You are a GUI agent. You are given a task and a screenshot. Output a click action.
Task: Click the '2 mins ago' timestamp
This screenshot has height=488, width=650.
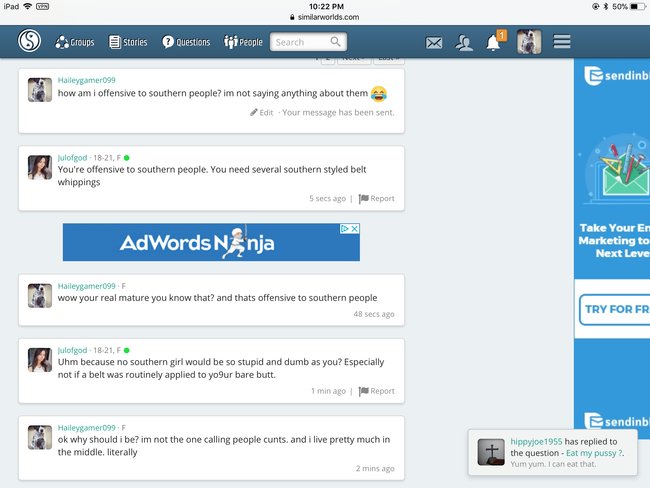375,469
